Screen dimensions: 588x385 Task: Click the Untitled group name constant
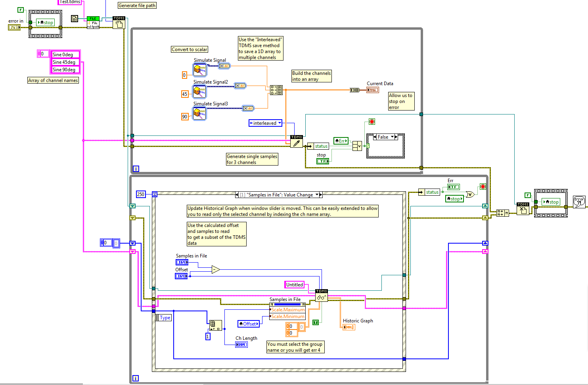point(295,284)
